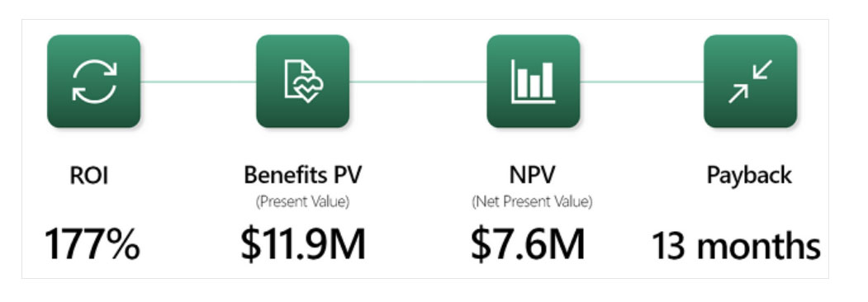
Task: Select the 13 months payback value
Action: coord(736,246)
